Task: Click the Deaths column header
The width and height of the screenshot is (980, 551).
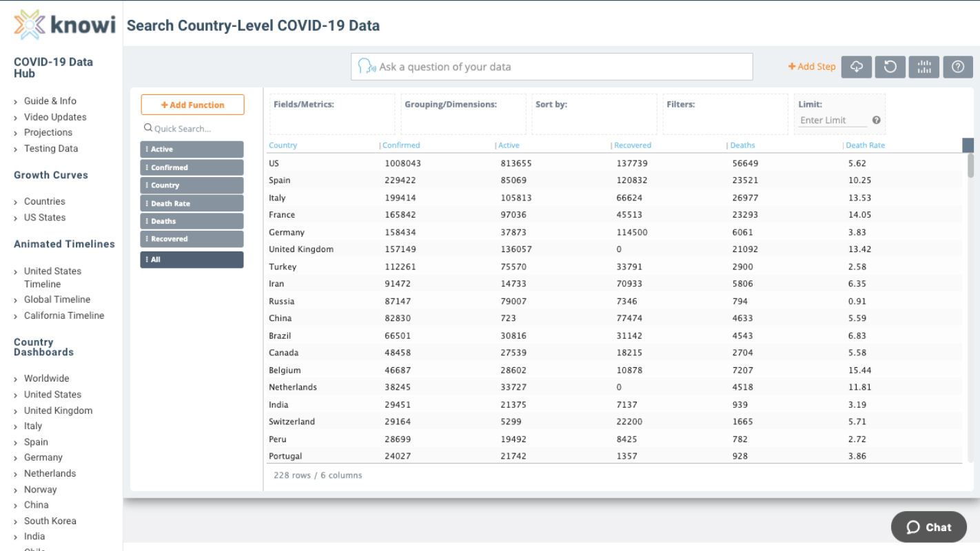Action: pos(743,145)
